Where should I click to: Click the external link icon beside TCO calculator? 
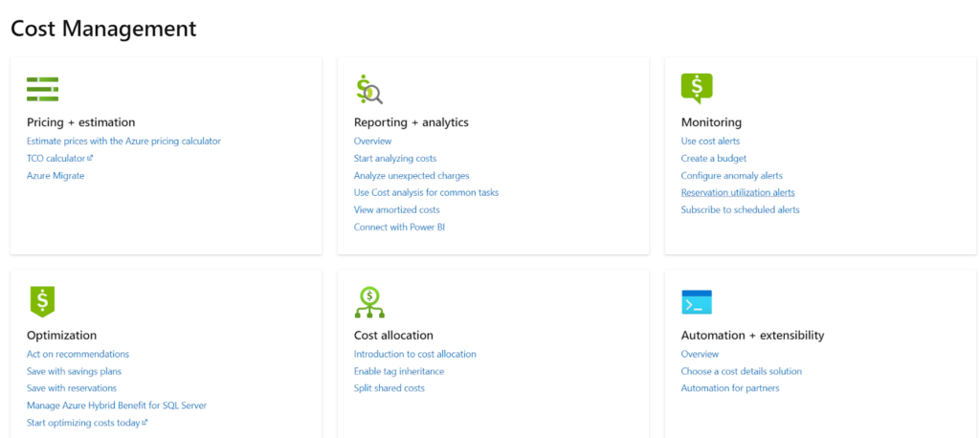[90, 158]
